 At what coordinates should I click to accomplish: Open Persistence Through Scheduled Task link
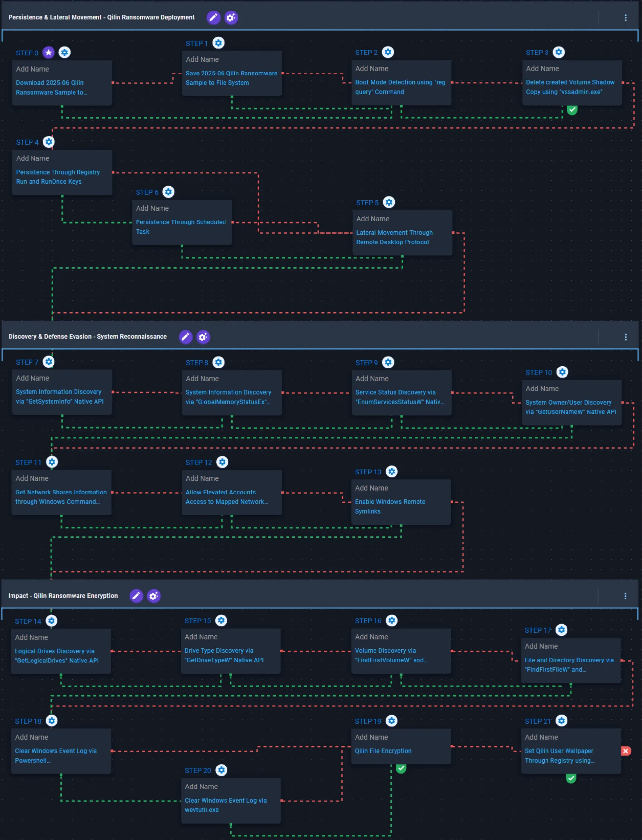pyautogui.click(x=181, y=226)
